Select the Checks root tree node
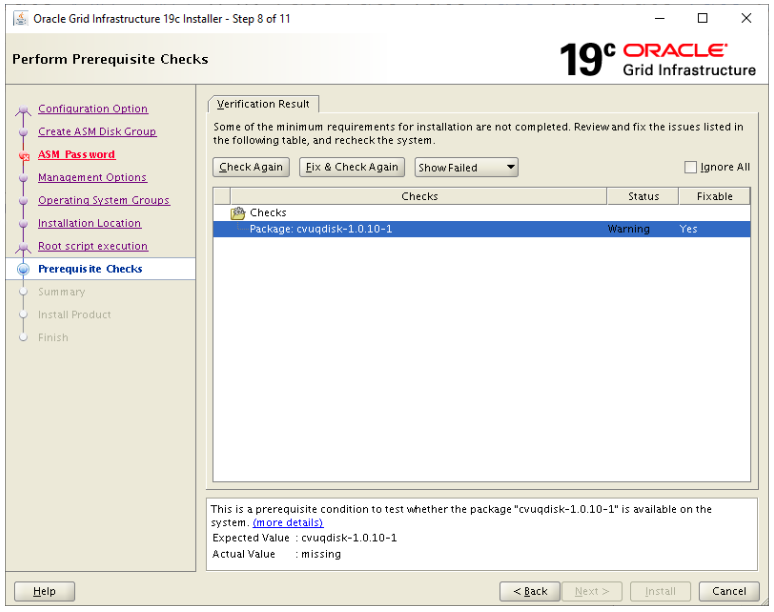This screenshot has width=774, height=612. tap(268, 213)
